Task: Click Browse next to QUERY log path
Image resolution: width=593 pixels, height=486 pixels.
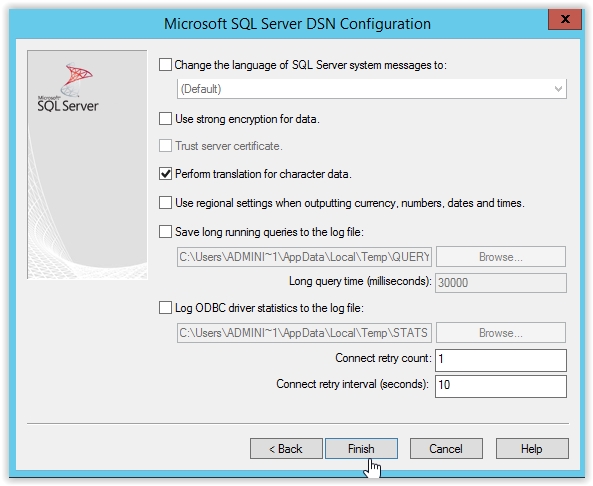Action: pyautogui.click(x=501, y=257)
